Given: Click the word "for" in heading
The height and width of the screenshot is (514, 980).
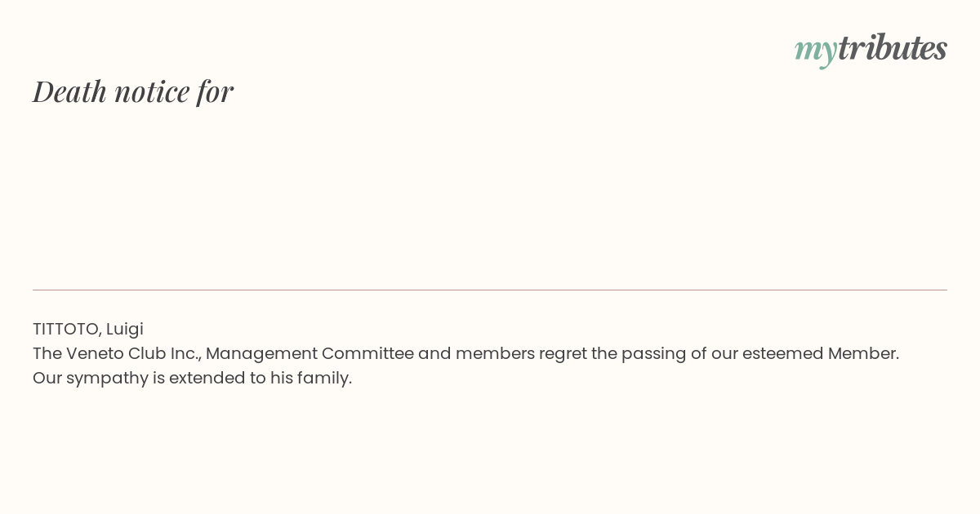Looking at the screenshot, I should (x=215, y=91).
